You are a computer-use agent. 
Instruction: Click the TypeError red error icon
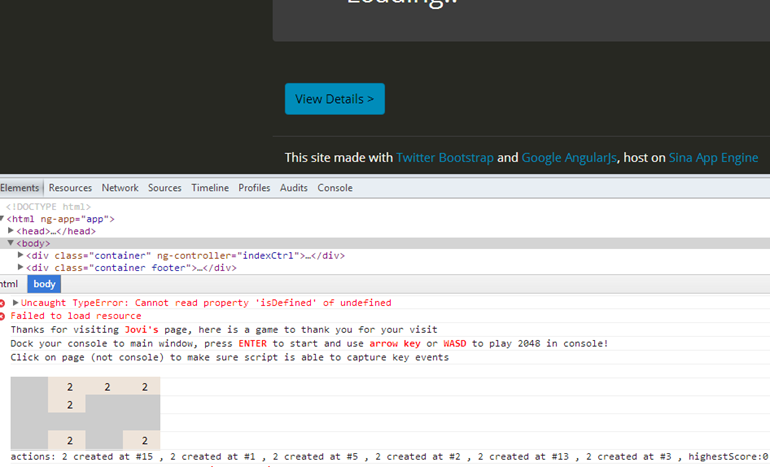click(x=2, y=303)
